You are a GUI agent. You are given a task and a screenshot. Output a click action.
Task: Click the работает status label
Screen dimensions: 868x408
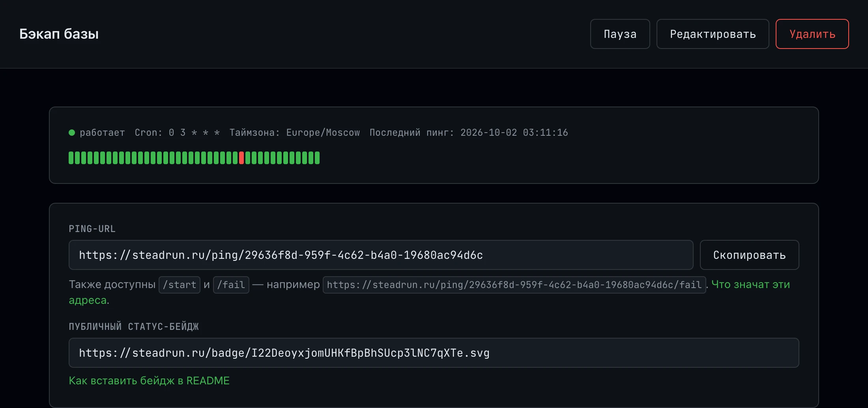coord(102,133)
